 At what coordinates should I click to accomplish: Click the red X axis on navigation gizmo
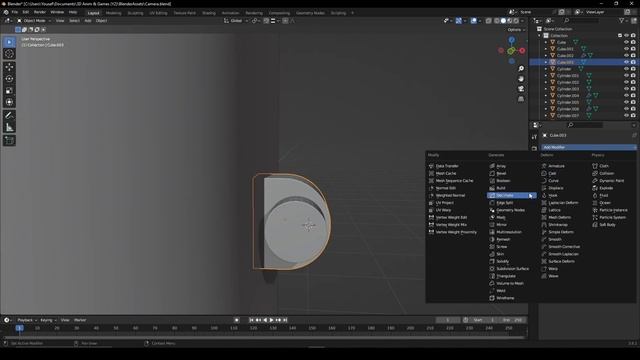pos(522,51)
